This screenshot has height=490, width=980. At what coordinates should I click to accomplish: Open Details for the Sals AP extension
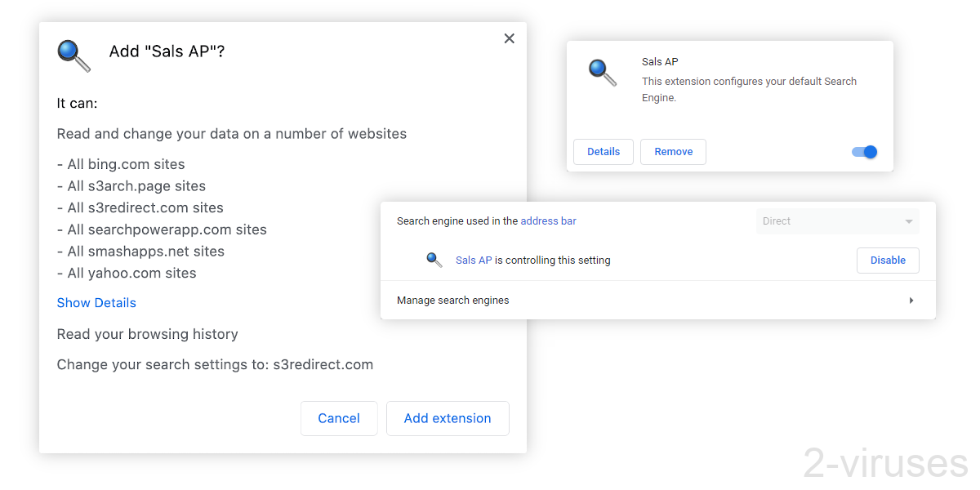click(x=604, y=151)
